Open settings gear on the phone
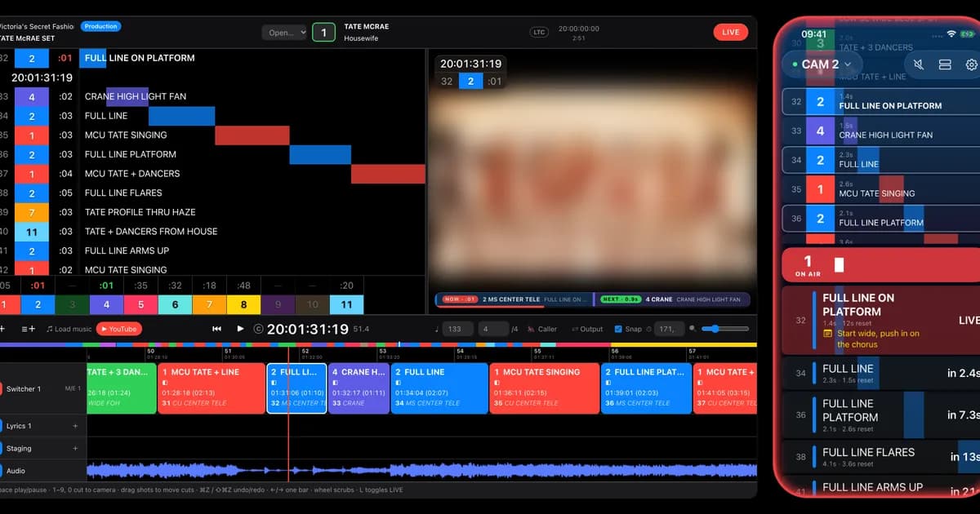 coord(971,64)
